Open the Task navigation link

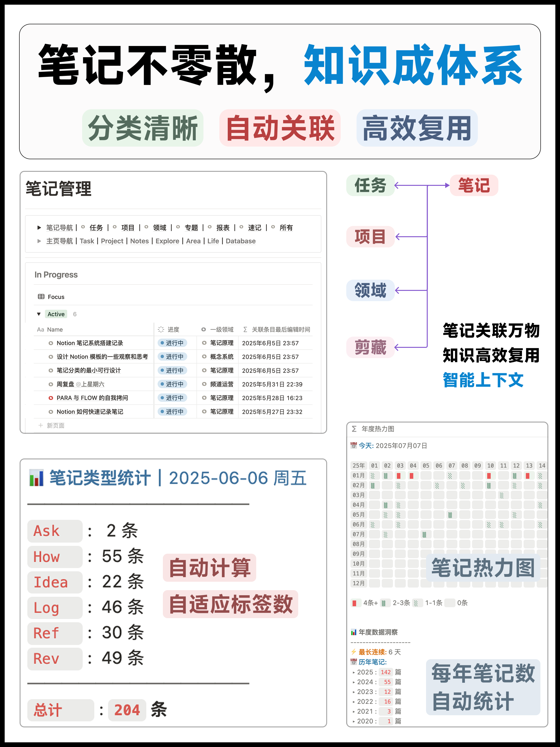point(87,241)
